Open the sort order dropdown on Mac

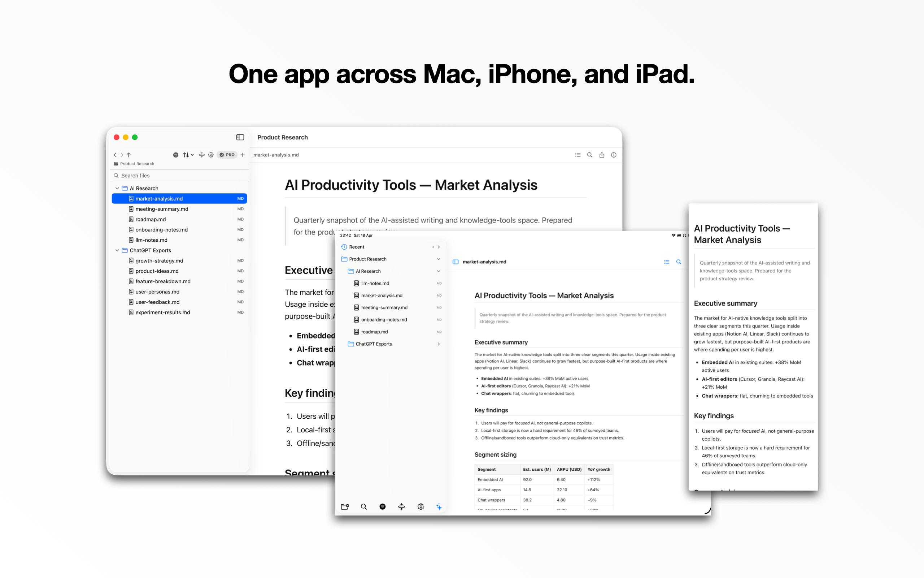coord(188,155)
